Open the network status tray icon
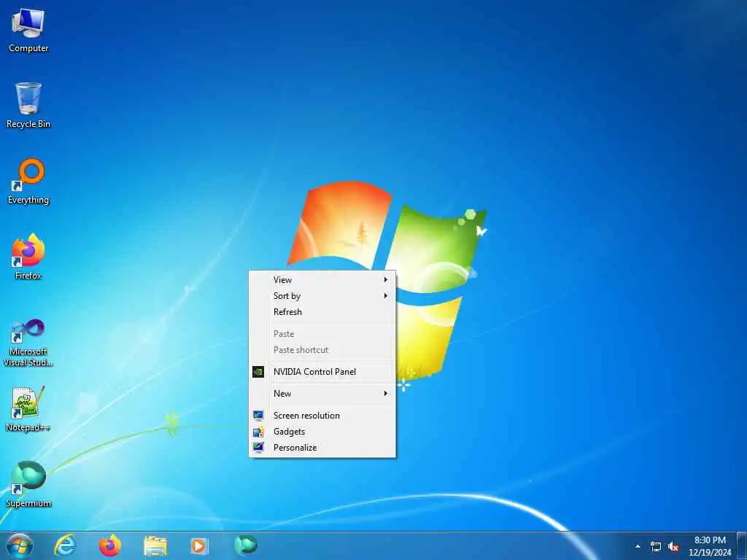 coord(656,547)
